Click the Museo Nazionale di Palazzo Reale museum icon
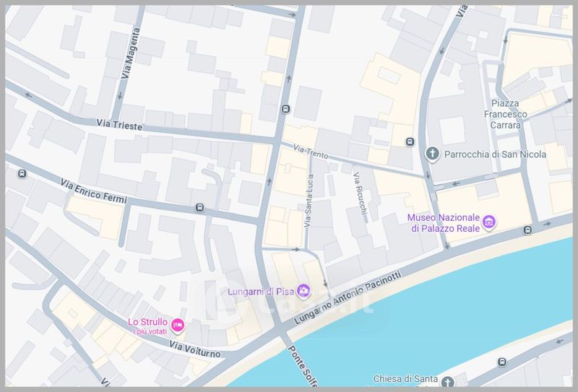 (489, 222)
